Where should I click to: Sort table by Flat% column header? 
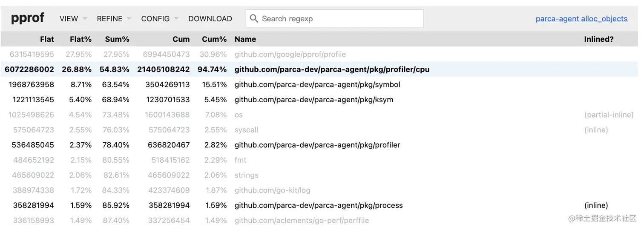80,39
